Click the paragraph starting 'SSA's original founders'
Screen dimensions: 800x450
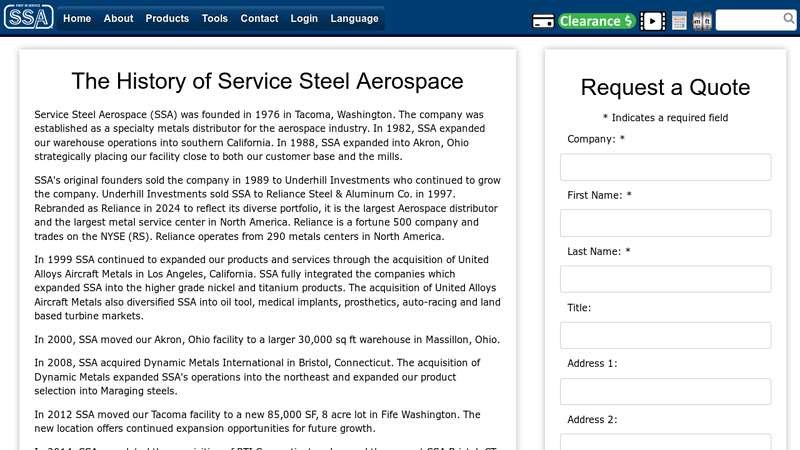(x=267, y=208)
